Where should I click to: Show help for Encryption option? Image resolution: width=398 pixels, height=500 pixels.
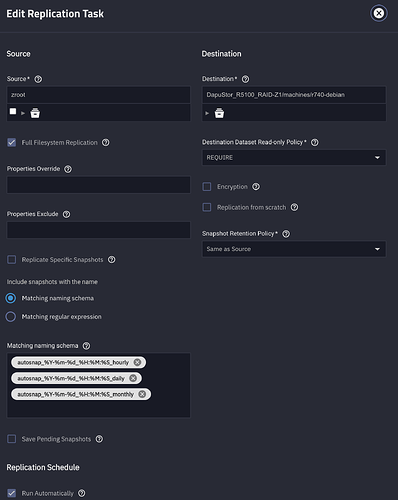(x=256, y=187)
